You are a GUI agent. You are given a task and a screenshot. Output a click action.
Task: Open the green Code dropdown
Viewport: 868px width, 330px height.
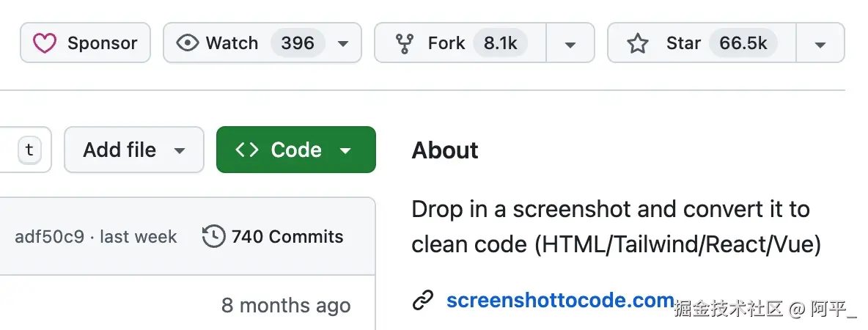(x=345, y=150)
